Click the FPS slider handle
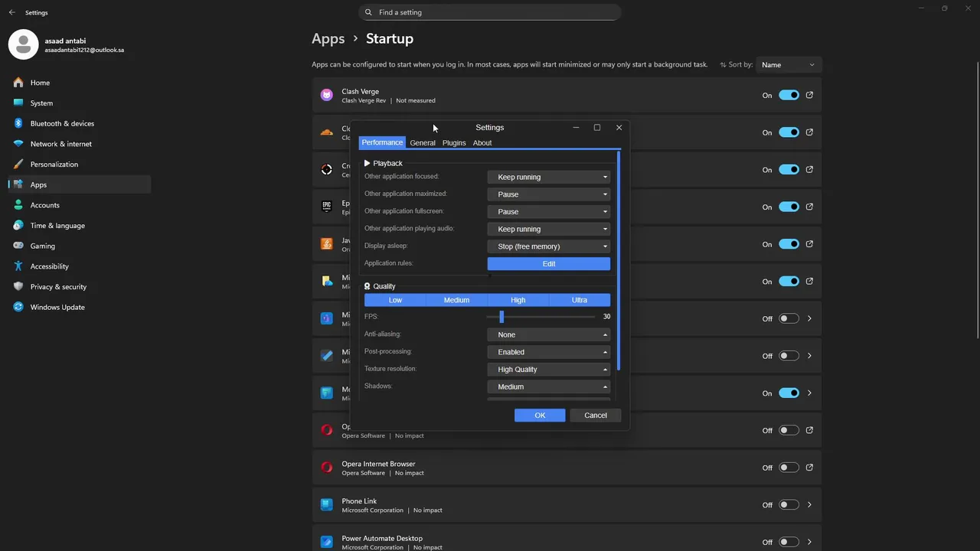Viewport: 980px width, 551px height. 501,317
